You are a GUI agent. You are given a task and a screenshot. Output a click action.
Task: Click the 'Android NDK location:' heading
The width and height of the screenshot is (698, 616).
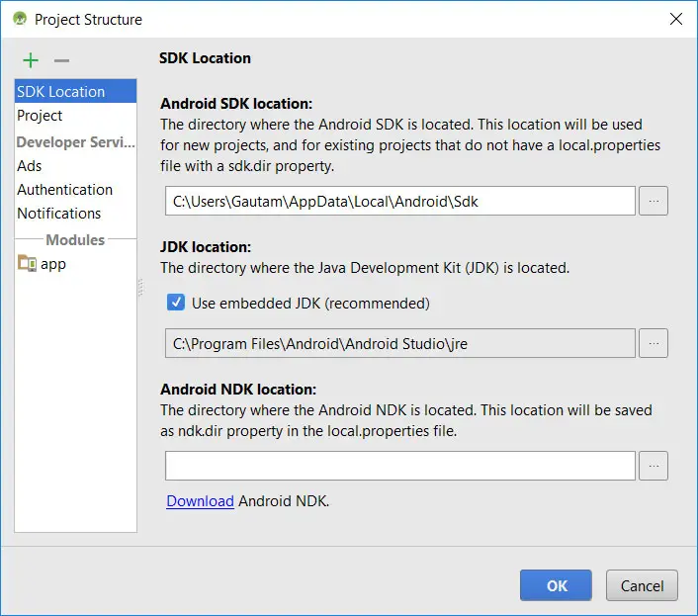[238, 389]
